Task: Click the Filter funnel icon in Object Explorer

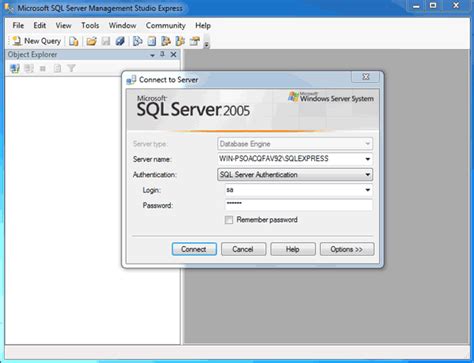Action: (x=71, y=69)
